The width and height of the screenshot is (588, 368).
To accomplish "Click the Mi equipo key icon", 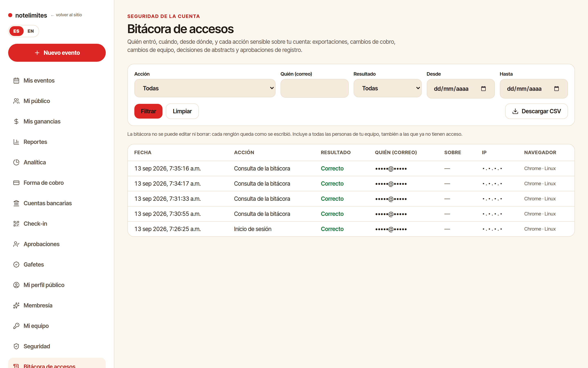I will coord(16,326).
